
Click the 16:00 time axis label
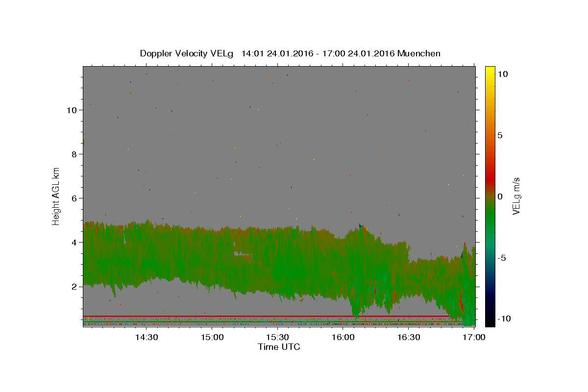point(343,338)
